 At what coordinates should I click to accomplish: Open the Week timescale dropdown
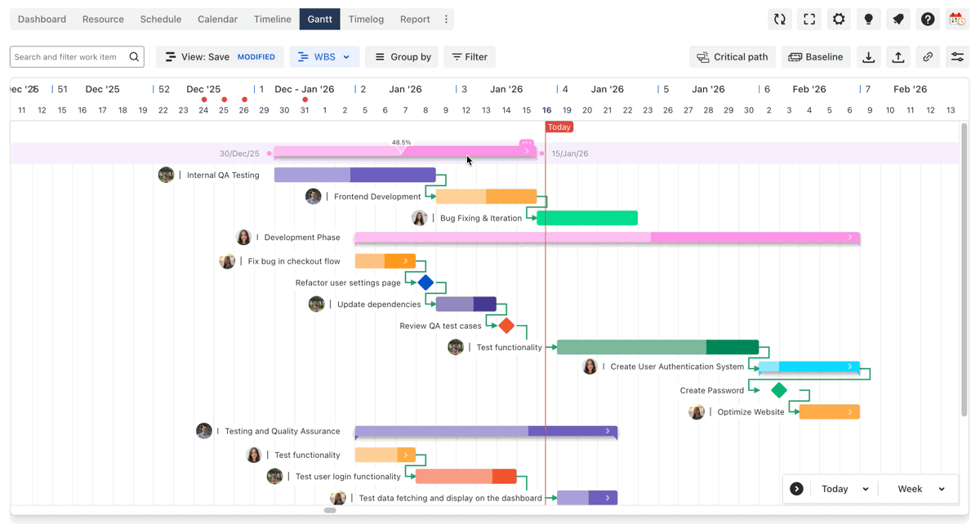point(920,489)
